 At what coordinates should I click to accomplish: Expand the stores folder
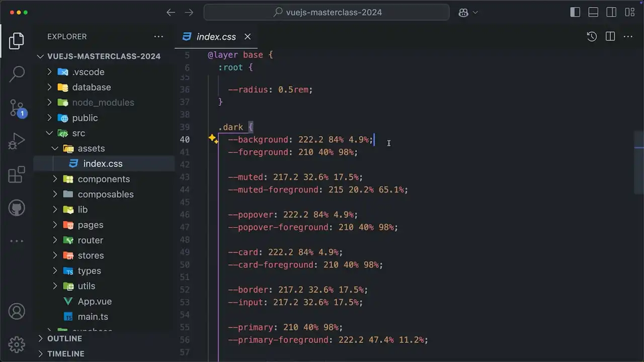[104, 255]
